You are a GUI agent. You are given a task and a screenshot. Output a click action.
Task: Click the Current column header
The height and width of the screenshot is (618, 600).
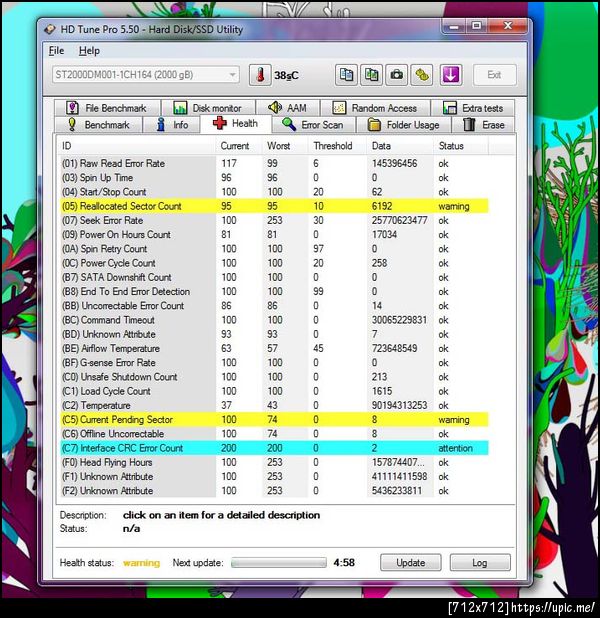tap(239, 146)
